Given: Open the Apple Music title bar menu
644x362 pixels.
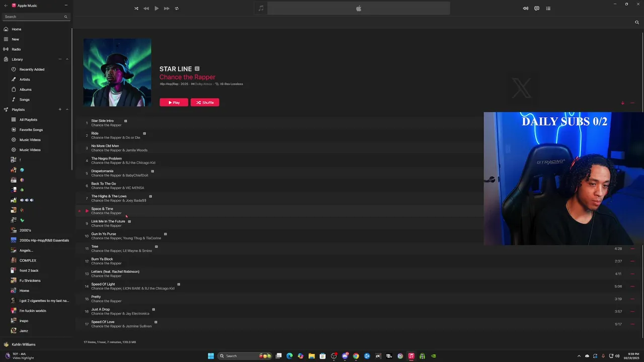Looking at the screenshot, I should tap(66, 5).
